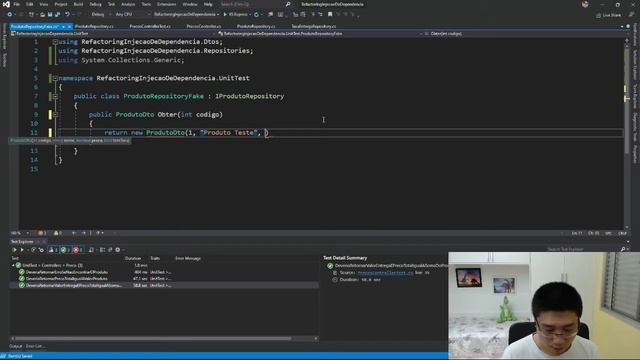Click the IProdutoRepository interface name
The height and width of the screenshot is (360, 640).
pyautogui.click(x=249, y=96)
